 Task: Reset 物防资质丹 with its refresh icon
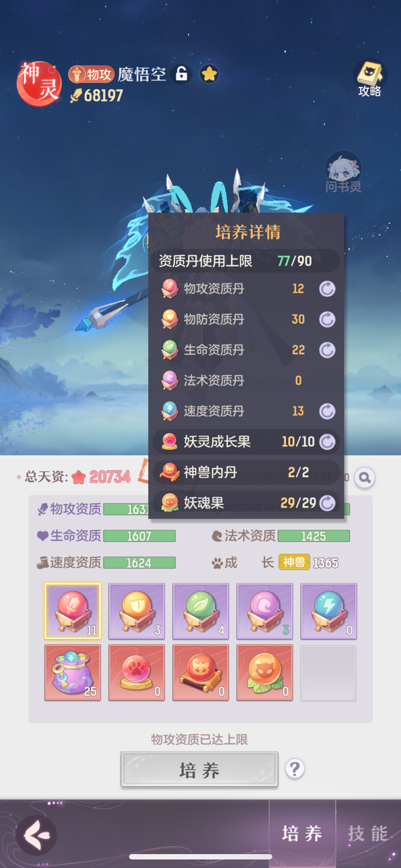(x=327, y=319)
